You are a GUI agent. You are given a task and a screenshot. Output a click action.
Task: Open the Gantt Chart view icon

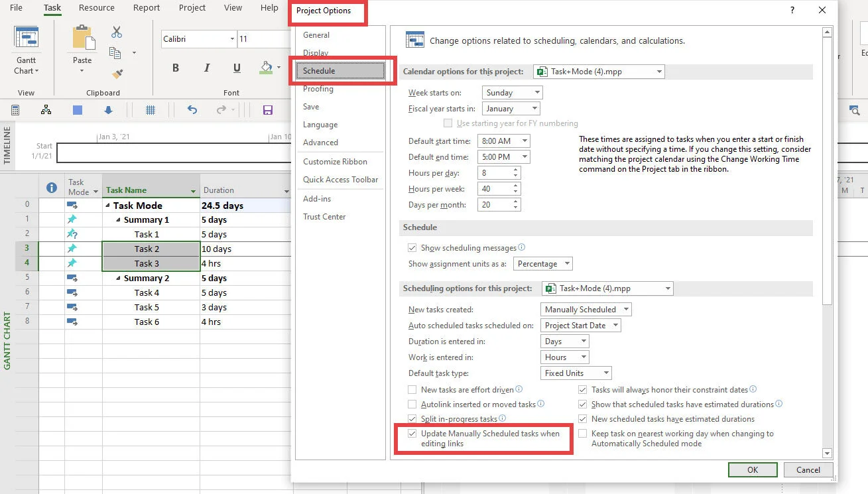(x=27, y=38)
